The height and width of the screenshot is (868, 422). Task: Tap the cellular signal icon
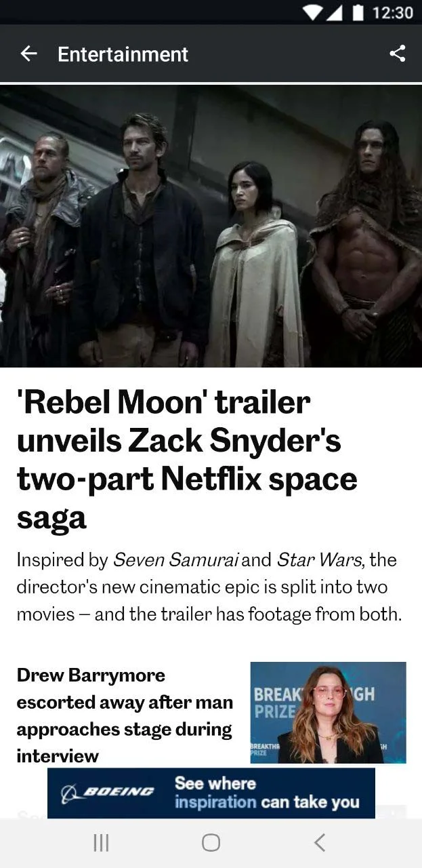pyautogui.click(x=334, y=12)
